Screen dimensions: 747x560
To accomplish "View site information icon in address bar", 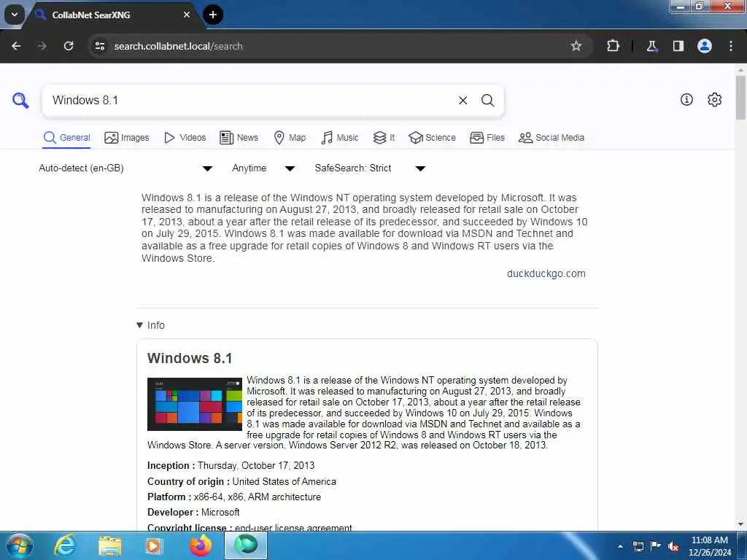I will [99, 46].
